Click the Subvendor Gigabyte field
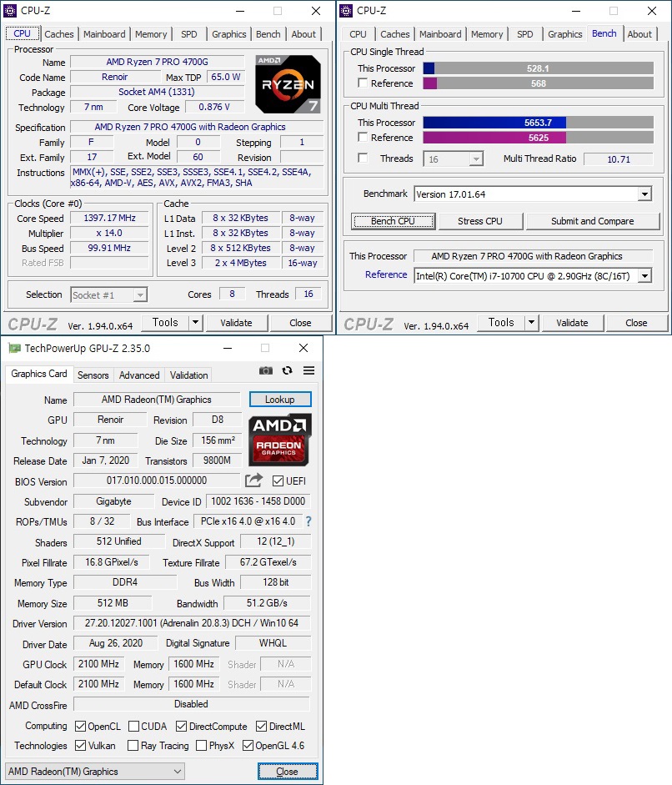672x785 pixels. 113,501
